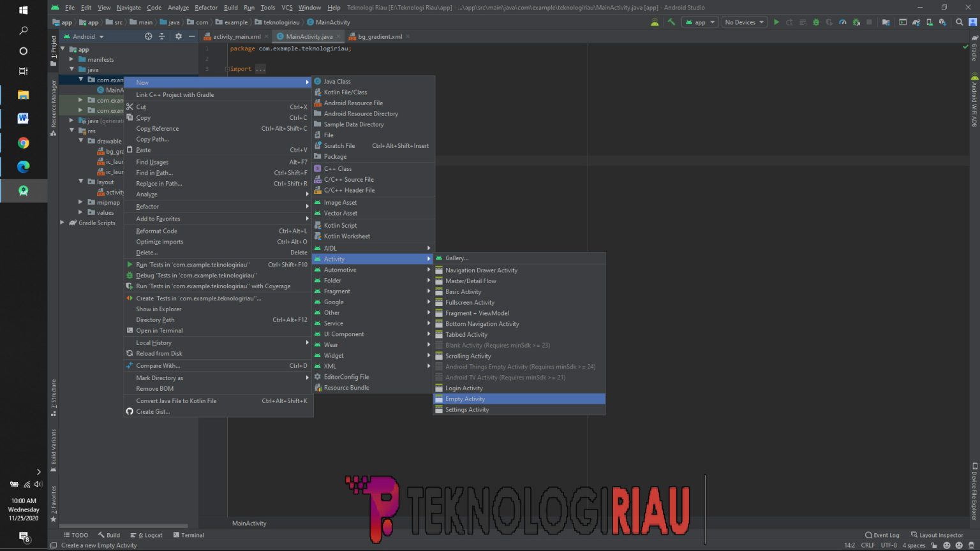Change line ending via CRLF indicator

click(868, 545)
